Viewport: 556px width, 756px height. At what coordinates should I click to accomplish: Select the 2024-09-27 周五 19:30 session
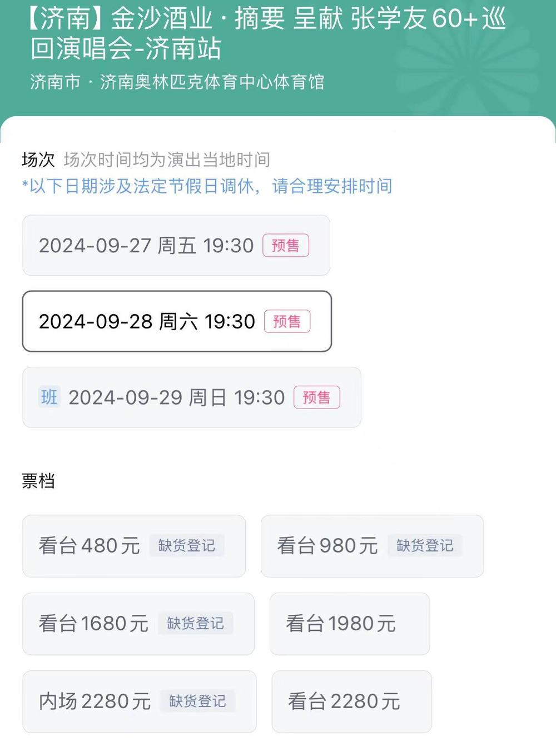click(x=176, y=245)
